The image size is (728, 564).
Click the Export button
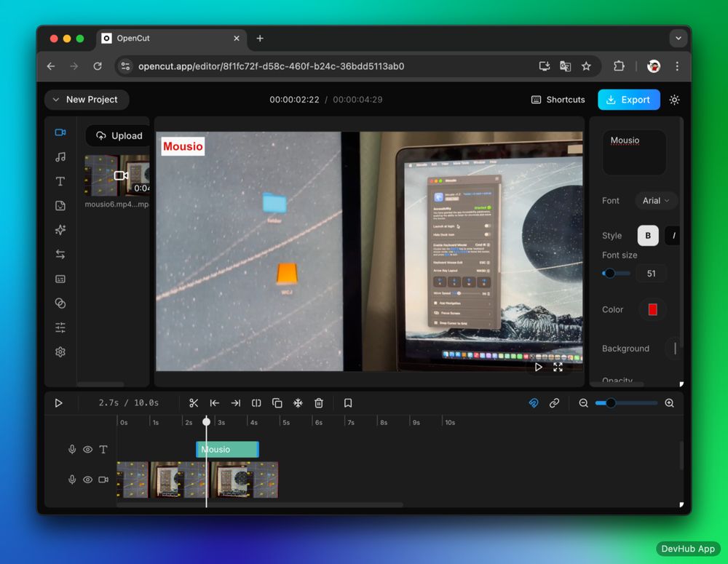(x=629, y=100)
